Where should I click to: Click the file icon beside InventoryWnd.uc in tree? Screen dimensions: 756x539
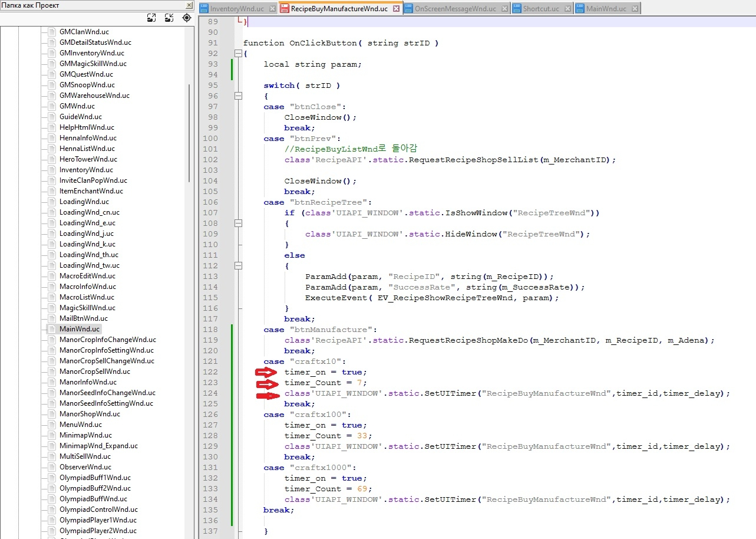click(52, 170)
